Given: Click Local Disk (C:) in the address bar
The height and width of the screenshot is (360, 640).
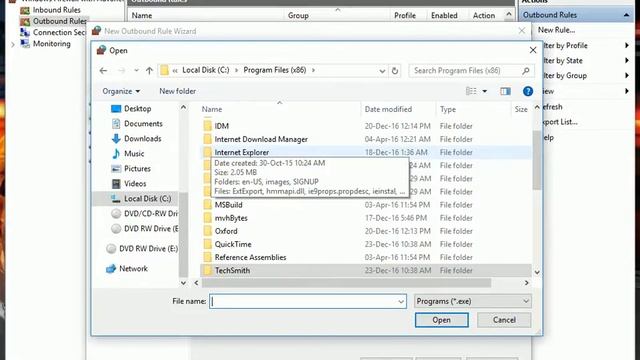Looking at the screenshot, I should (206, 70).
